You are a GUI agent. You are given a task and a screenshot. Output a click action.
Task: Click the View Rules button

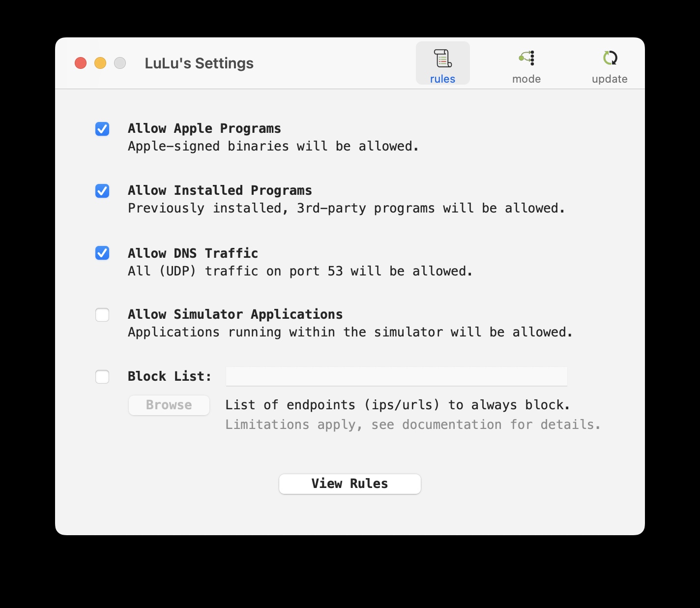pos(350,484)
